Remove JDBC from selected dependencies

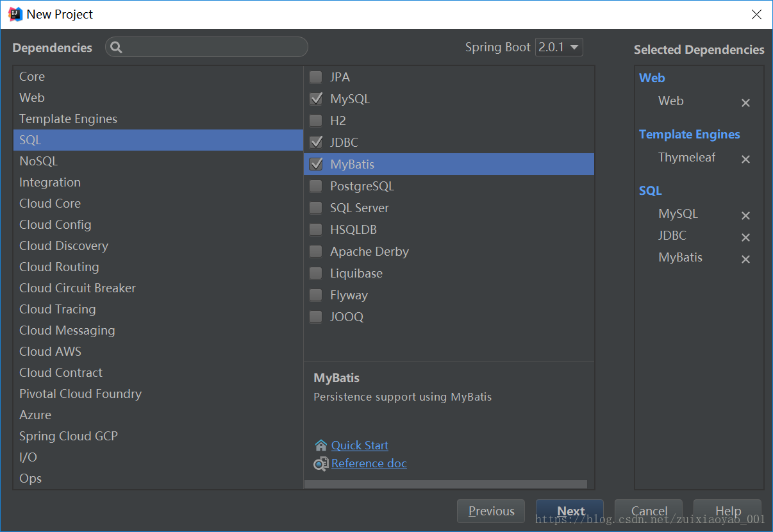coord(745,237)
